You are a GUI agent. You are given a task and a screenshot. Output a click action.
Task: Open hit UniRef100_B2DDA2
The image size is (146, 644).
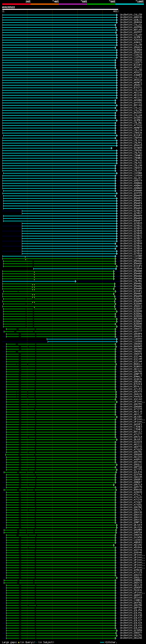[x=131, y=299]
